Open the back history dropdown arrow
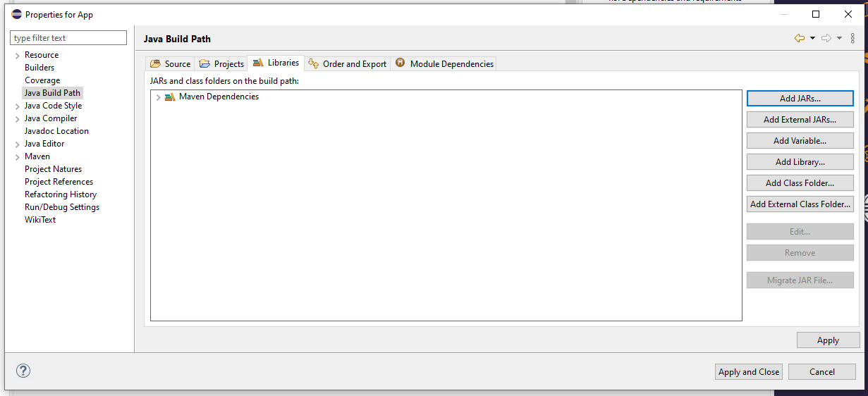Image resolution: width=868 pixels, height=396 pixels. pyautogui.click(x=812, y=38)
